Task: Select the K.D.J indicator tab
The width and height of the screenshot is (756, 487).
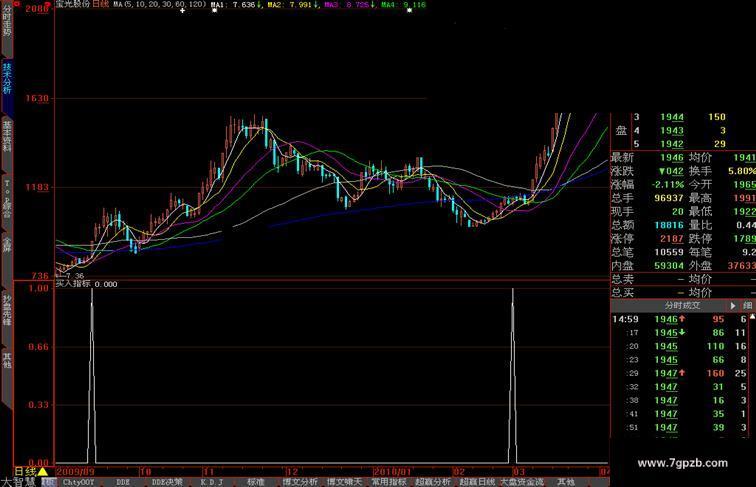Action: pyautogui.click(x=212, y=482)
